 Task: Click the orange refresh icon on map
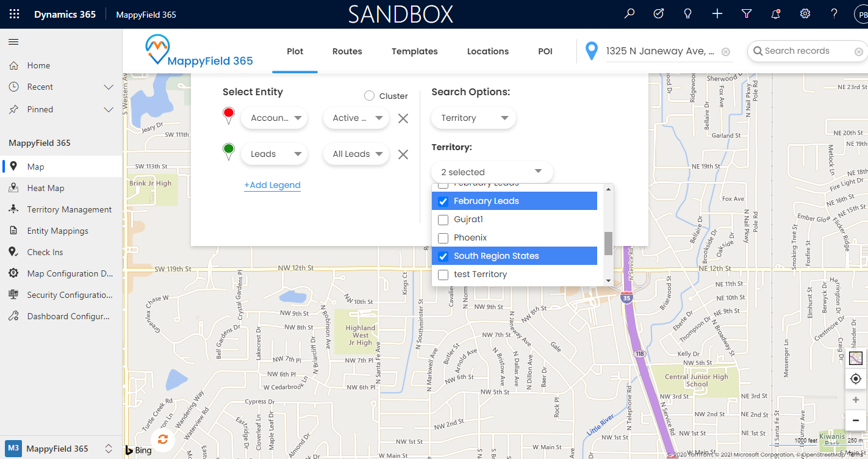(x=162, y=439)
